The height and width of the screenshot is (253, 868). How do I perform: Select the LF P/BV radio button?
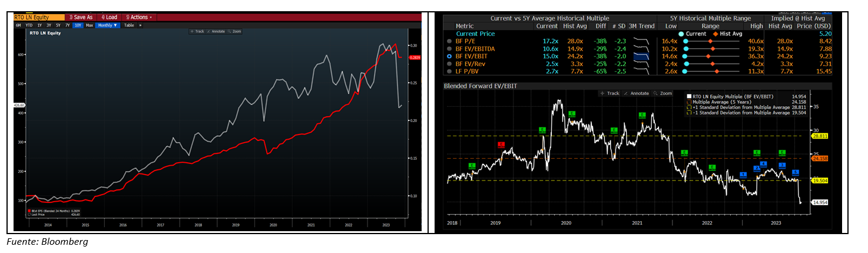click(449, 71)
